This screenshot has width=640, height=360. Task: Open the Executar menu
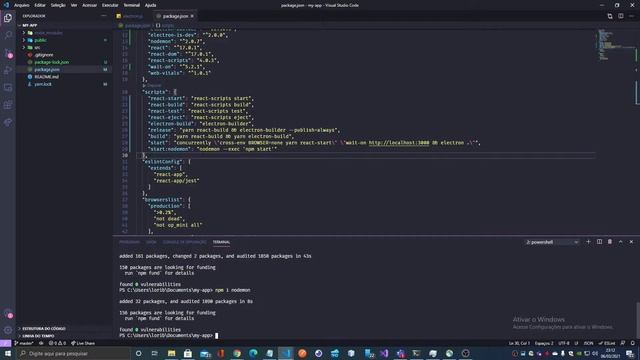coord(110,5)
